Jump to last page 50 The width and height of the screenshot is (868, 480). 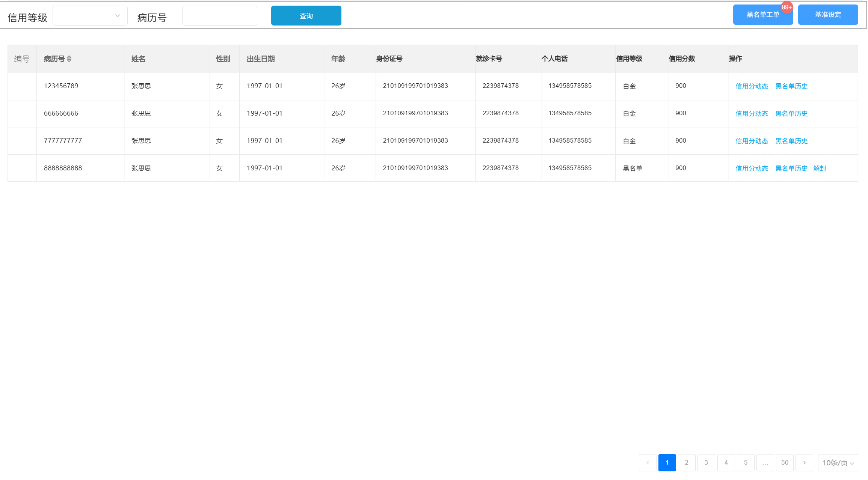785,462
